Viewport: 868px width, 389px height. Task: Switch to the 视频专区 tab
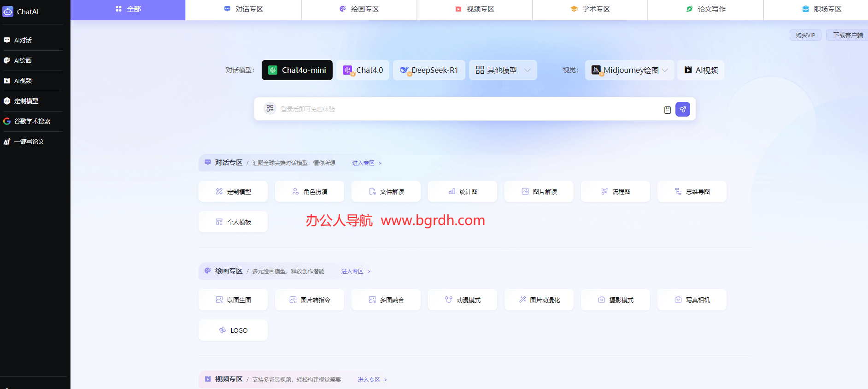tap(475, 9)
